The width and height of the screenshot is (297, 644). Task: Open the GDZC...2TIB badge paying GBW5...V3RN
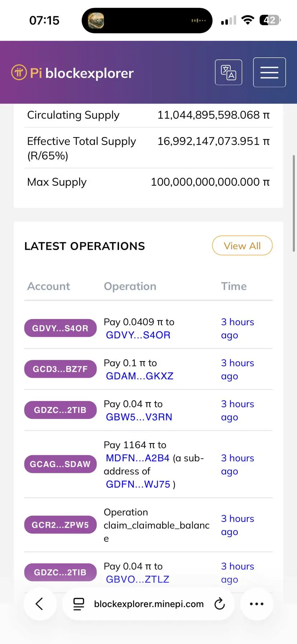60,410
